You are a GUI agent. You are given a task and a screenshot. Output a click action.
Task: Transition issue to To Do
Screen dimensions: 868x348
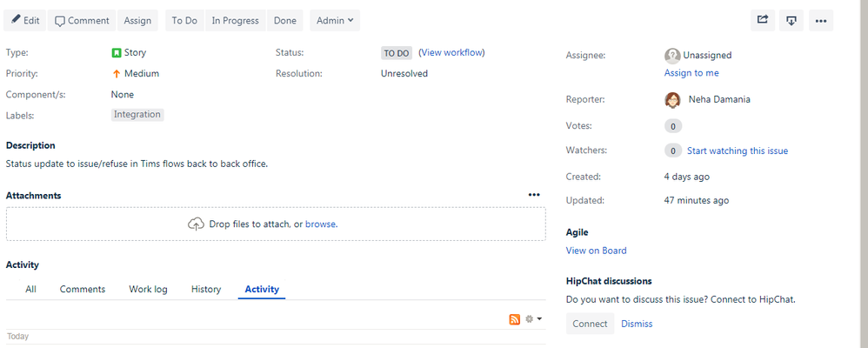184,21
